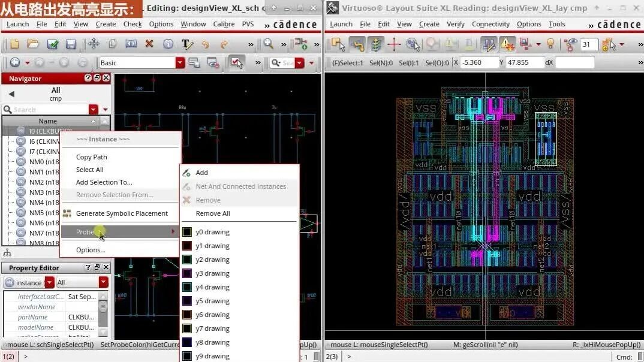Open the Check menu in schematic window
644x362 pixels.
click(133, 24)
